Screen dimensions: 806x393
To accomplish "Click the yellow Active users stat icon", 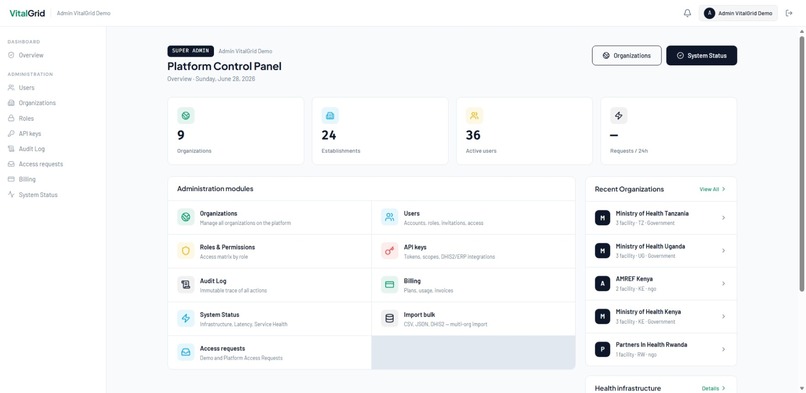I will 474,116.
